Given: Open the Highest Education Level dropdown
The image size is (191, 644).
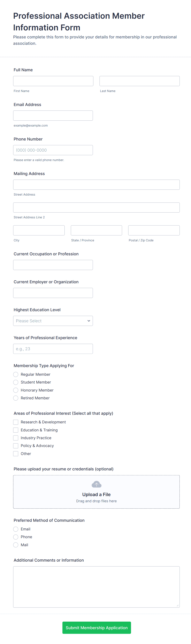Looking at the screenshot, I should coord(53,321).
